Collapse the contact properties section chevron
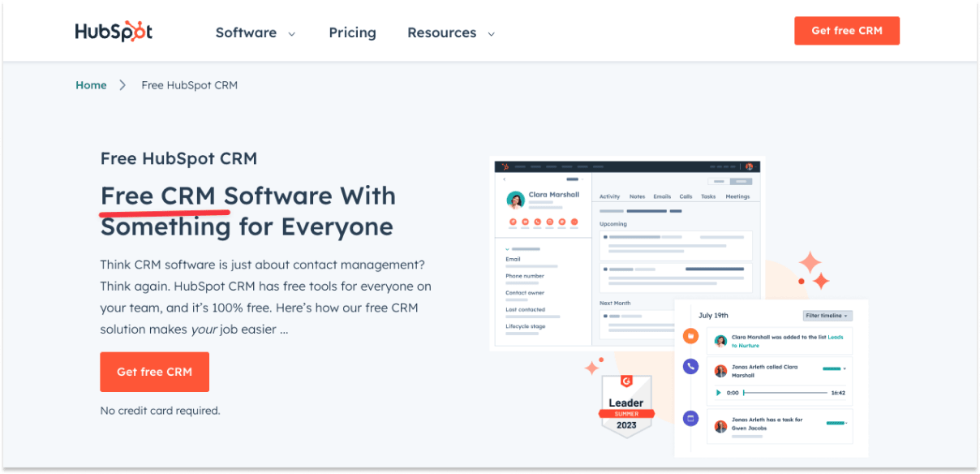 point(506,248)
